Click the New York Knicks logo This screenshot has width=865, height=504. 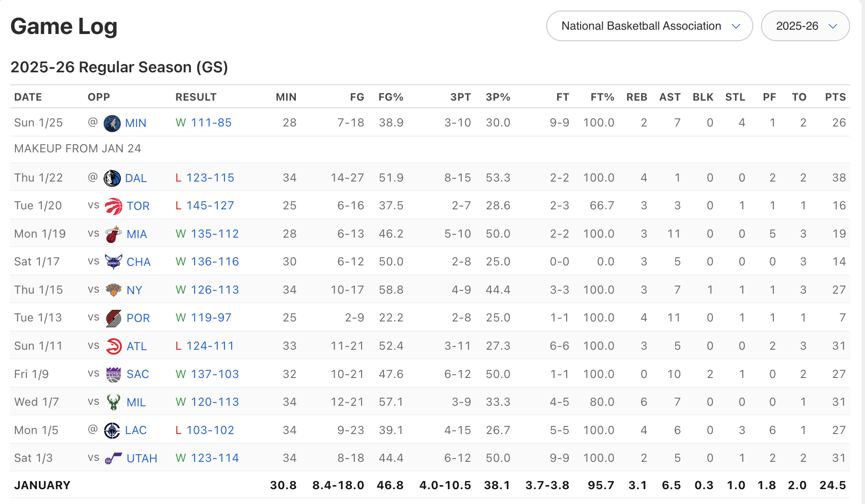(114, 290)
